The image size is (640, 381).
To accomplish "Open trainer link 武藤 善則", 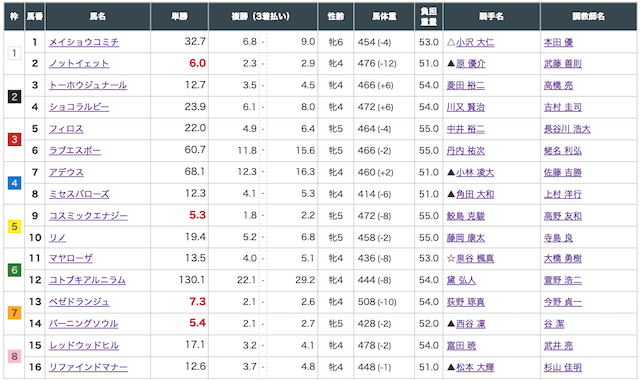I will tap(562, 64).
